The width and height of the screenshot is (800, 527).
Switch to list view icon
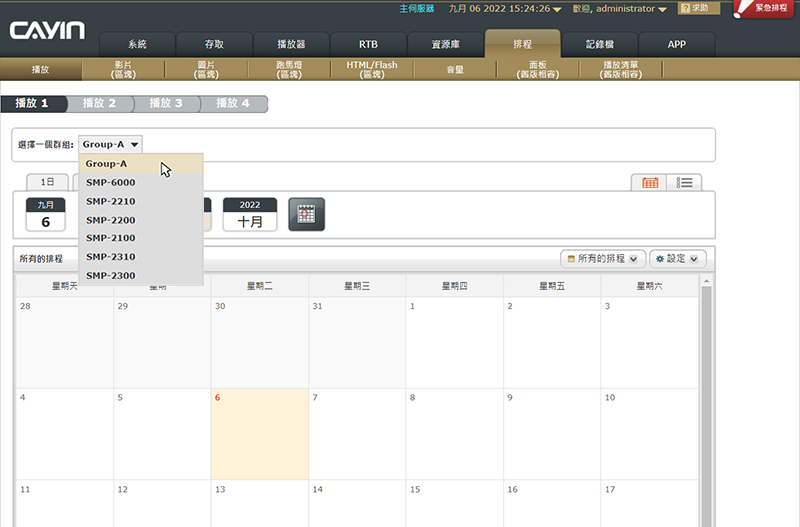click(684, 183)
